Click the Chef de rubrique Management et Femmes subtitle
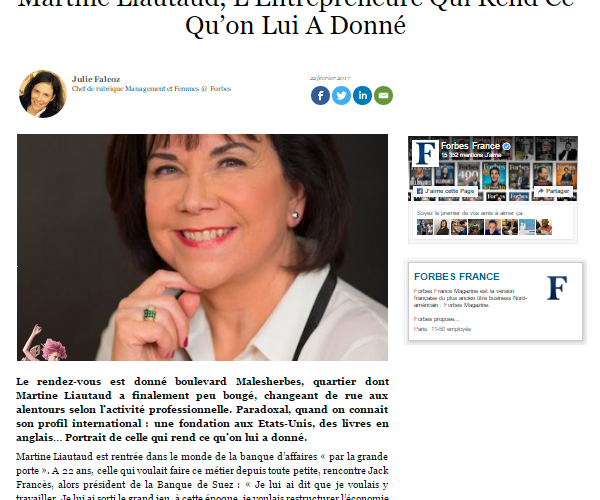The width and height of the screenshot is (600, 500). [x=152, y=89]
